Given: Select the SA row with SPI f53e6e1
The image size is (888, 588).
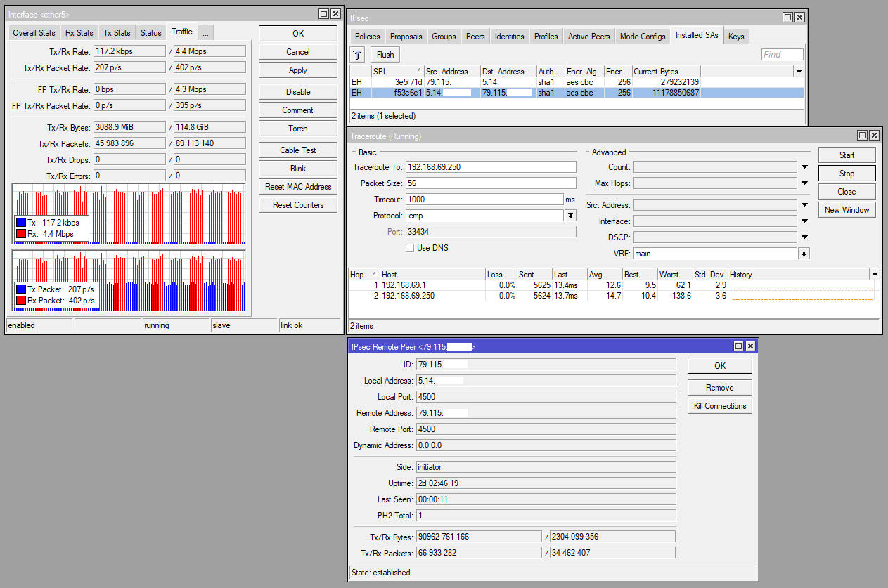Looking at the screenshot, I should (x=577, y=93).
